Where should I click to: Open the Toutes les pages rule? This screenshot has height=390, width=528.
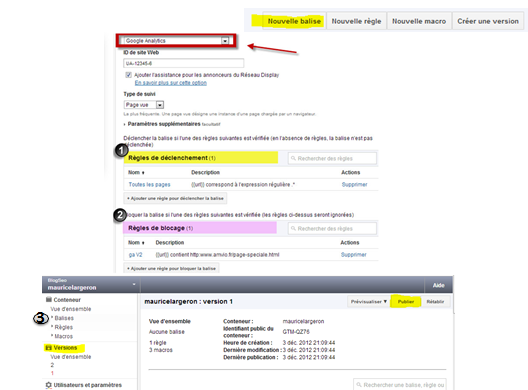[x=149, y=185]
